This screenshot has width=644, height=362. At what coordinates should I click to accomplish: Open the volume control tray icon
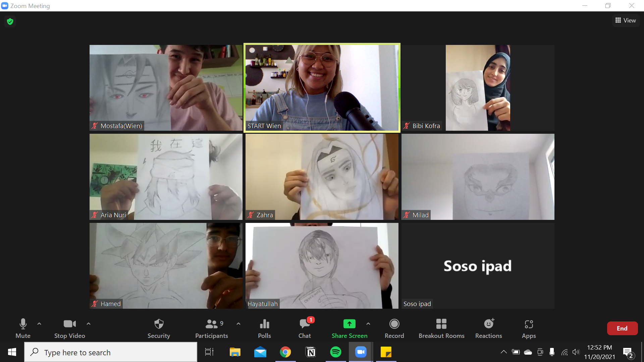[576, 352]
